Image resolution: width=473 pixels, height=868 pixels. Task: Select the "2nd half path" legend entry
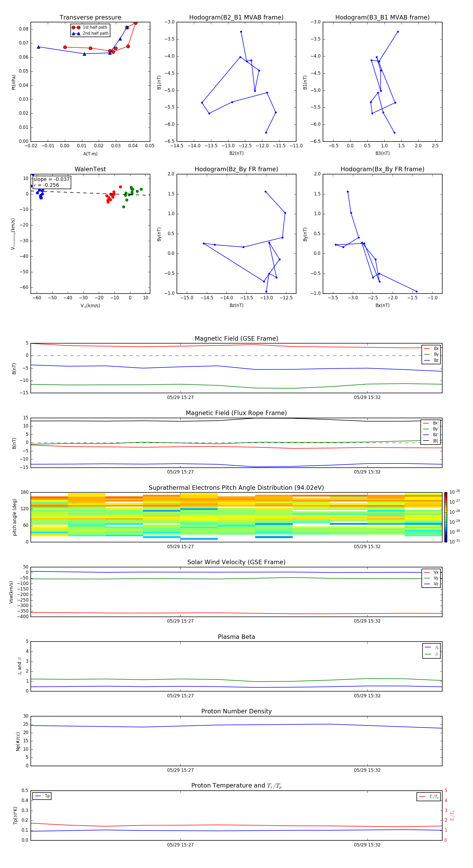90,33
